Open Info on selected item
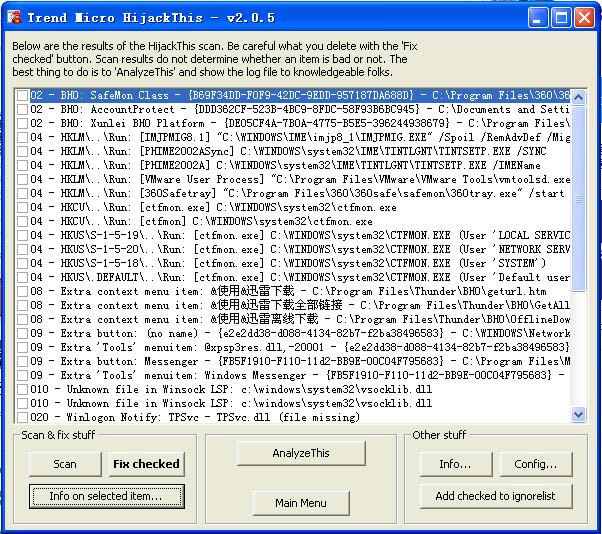 point(106,496)
